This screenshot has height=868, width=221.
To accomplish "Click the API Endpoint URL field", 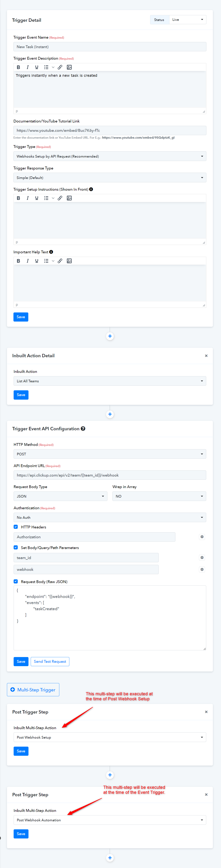I will point(110,475).
